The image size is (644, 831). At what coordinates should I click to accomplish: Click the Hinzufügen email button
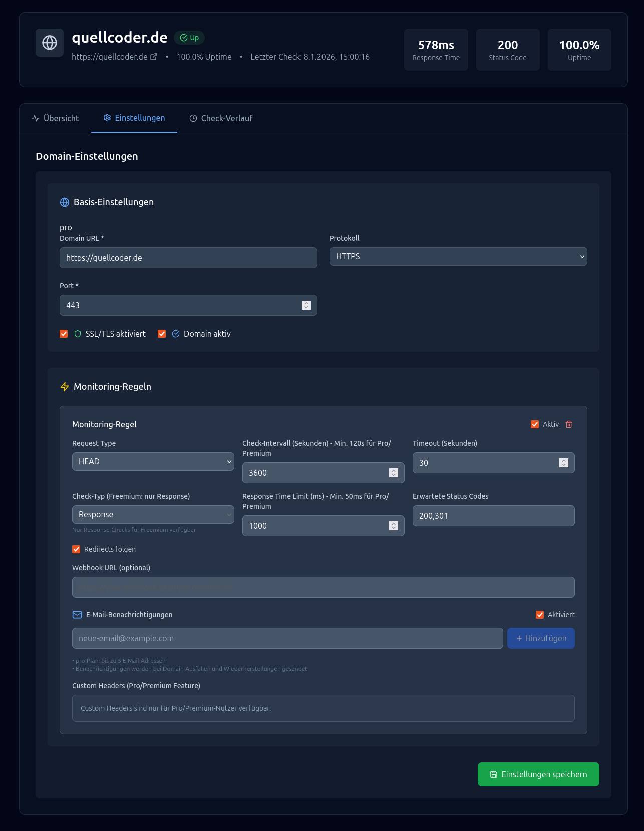pyautogui.click(x=541, y=638)
